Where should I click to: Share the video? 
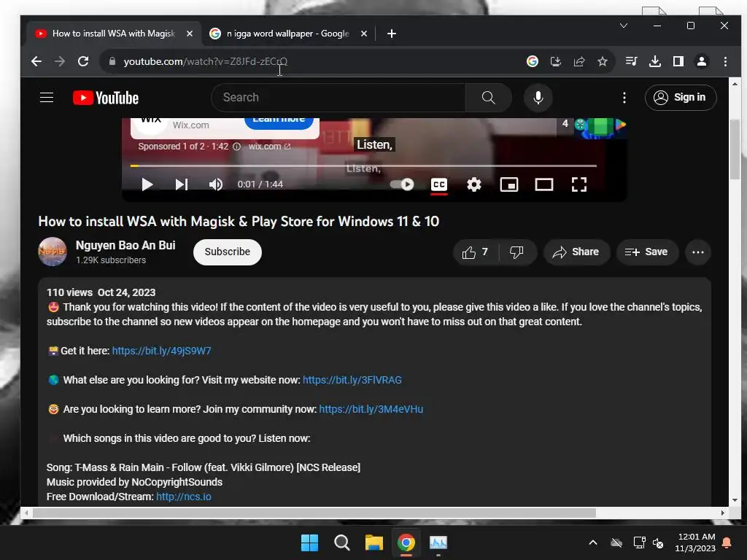pos(576,252)
